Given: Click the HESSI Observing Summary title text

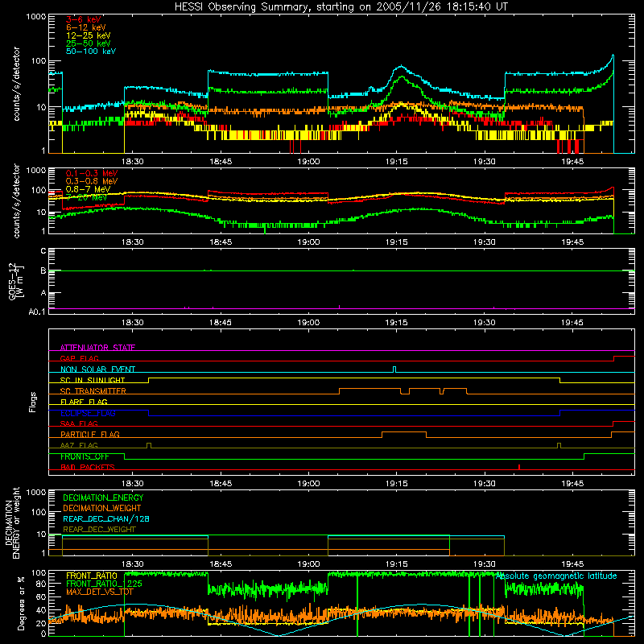Looking at the screenshot, I should click(341, 7).
